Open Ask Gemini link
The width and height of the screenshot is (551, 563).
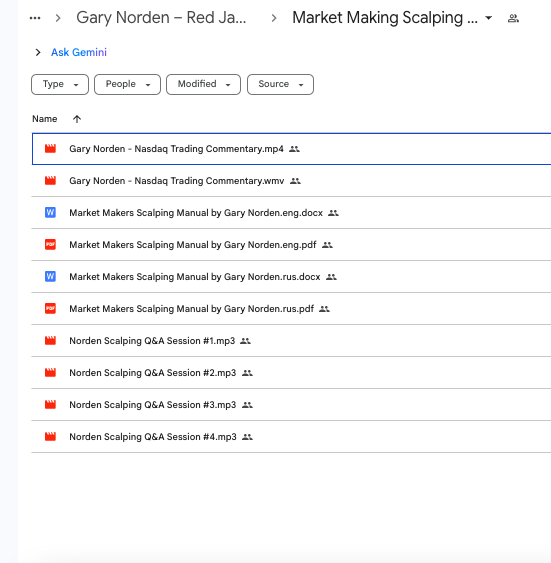click(79, 52)
